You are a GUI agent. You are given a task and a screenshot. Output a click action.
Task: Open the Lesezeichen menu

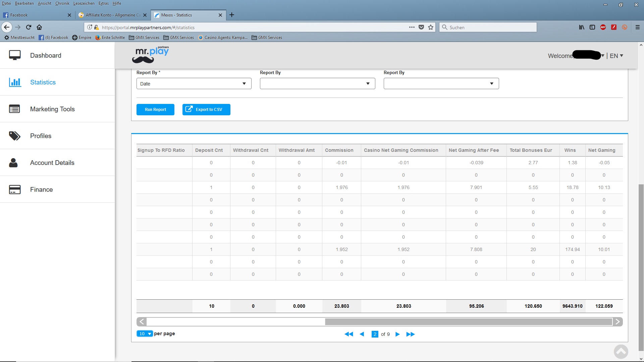(x=84, y=3)
